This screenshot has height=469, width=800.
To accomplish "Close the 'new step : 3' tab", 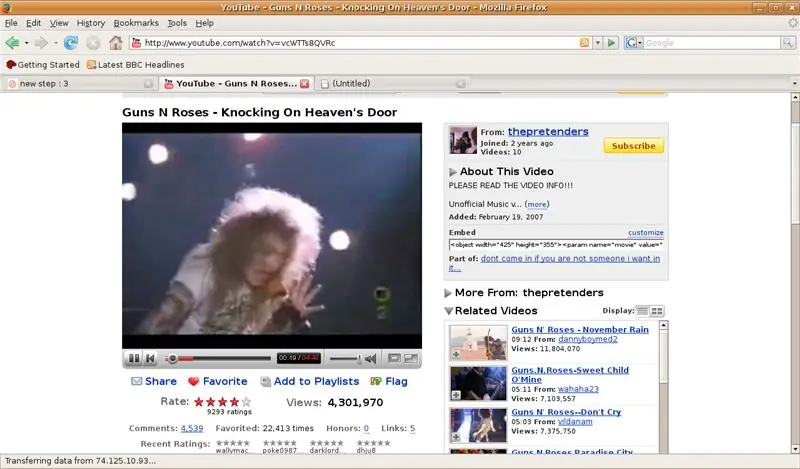I will point(148,84).
